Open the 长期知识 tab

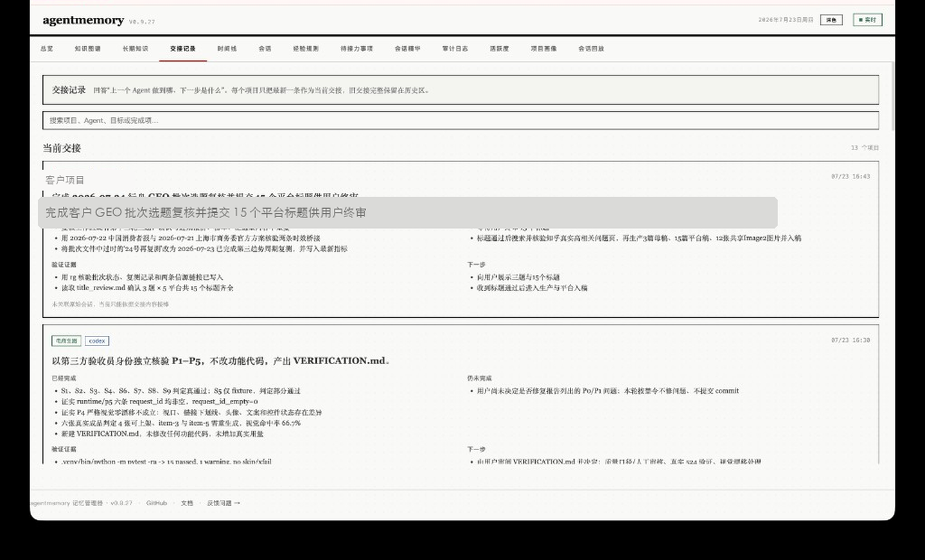click(x=136, y=49)
